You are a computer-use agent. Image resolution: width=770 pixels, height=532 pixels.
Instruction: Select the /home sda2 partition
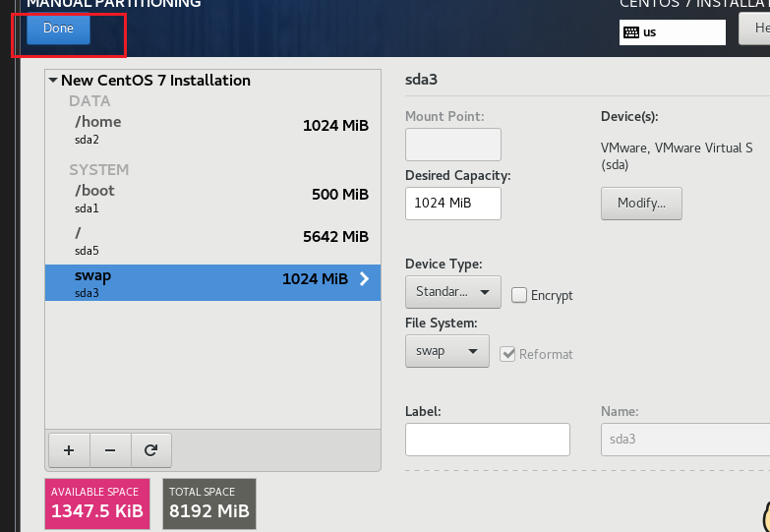click(x=212, y=130)
